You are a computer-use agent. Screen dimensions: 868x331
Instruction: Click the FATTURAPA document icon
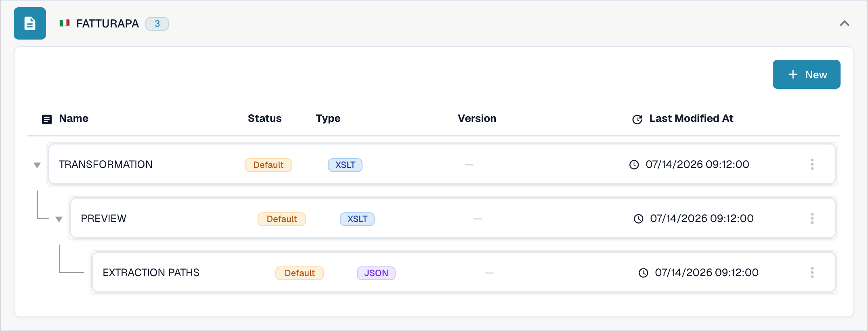(30, 23)
